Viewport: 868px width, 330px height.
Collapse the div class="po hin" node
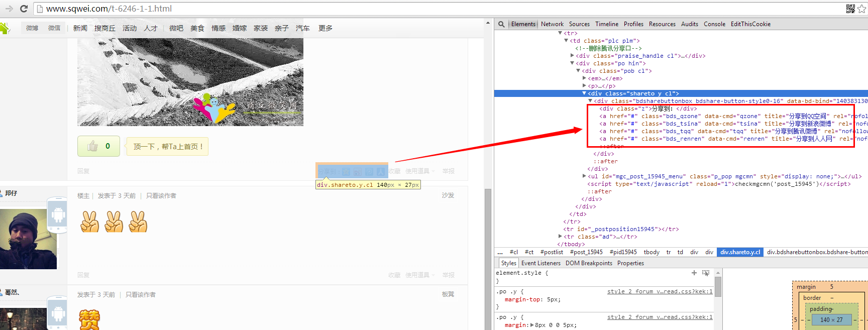pyautogui.click(x=572, y=63)
